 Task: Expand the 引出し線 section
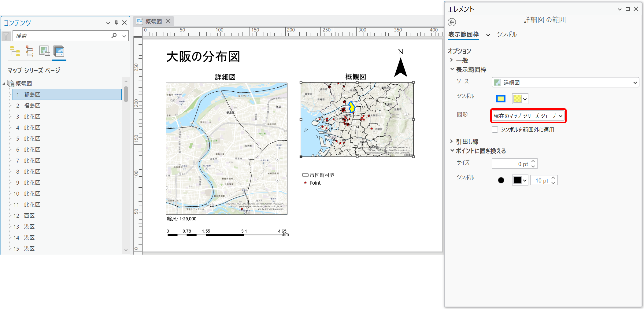click(x=452, y=142)
